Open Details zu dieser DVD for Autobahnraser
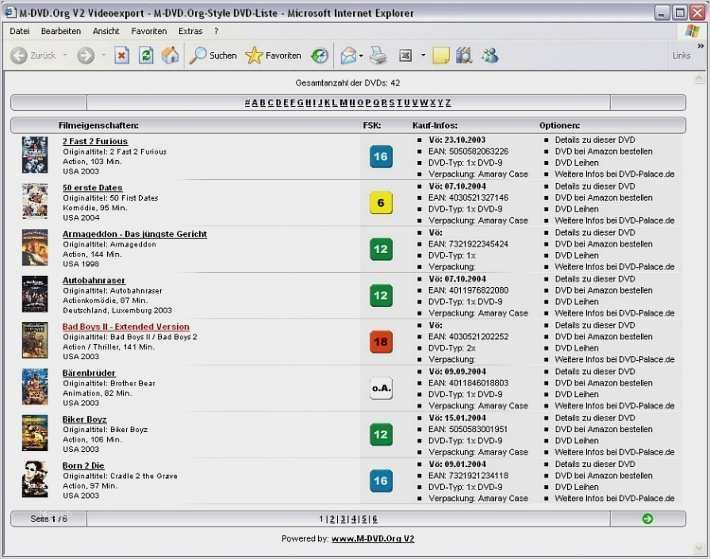The image size is (710, 559). [x=595, y=279]
